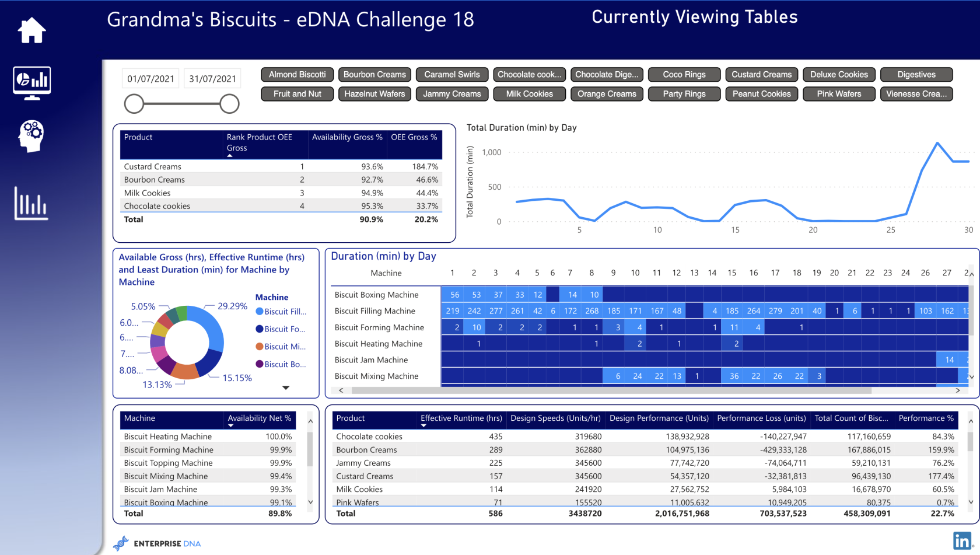Viewport: 980px width, 555px height.
Task: Open the head with gears insights icon
Action: tap(32, 136)
